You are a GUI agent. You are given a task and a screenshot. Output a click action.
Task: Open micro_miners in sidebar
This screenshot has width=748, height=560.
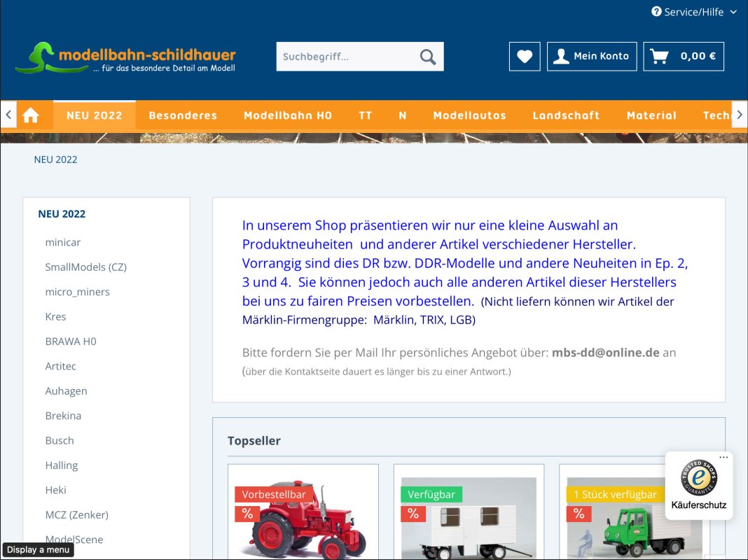tap(77, 292)
